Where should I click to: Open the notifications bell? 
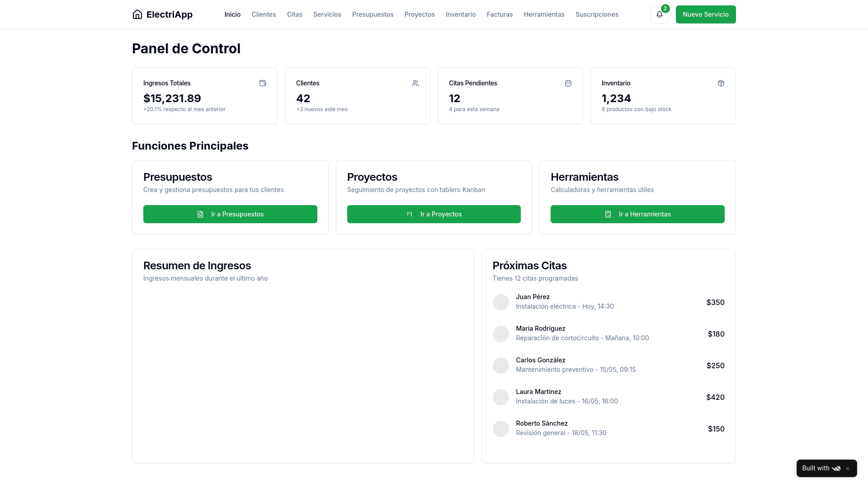tap(660, 14)
